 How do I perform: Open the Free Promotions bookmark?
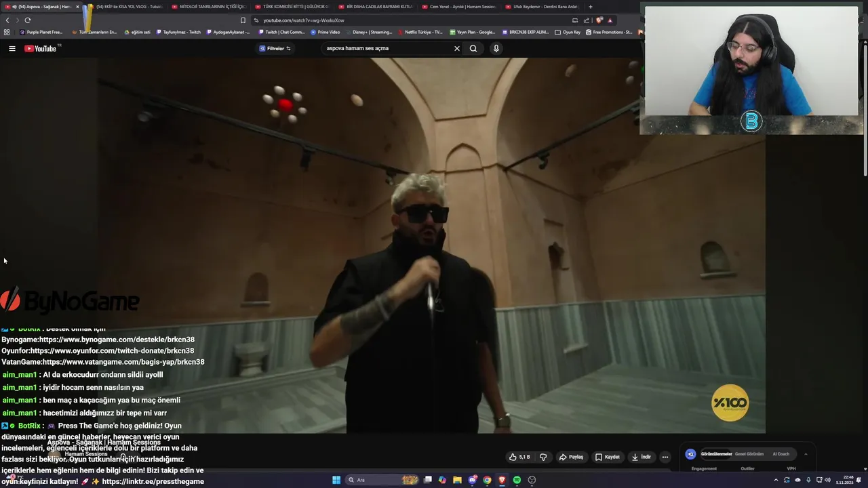(609, 32)
